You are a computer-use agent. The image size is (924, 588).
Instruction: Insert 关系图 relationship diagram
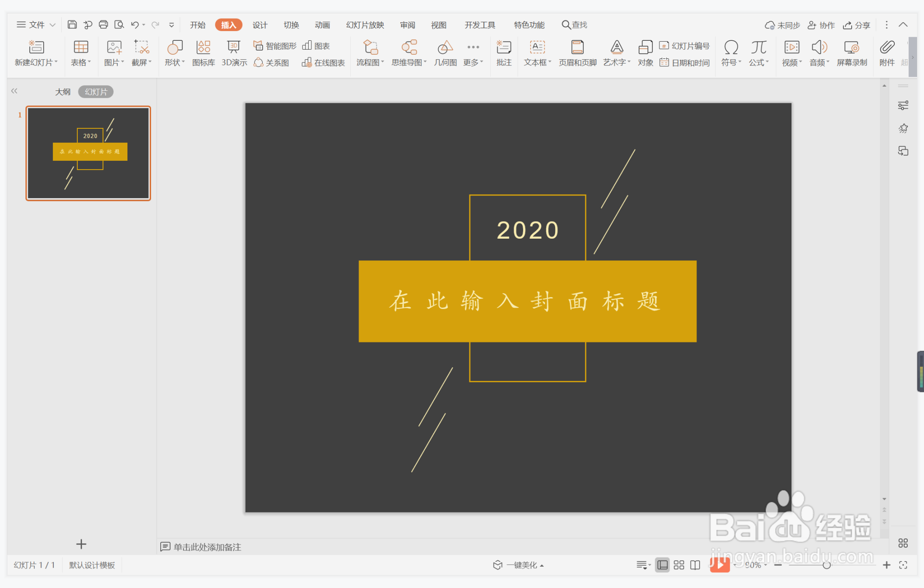pyautogui.click(x=272, y=63)
